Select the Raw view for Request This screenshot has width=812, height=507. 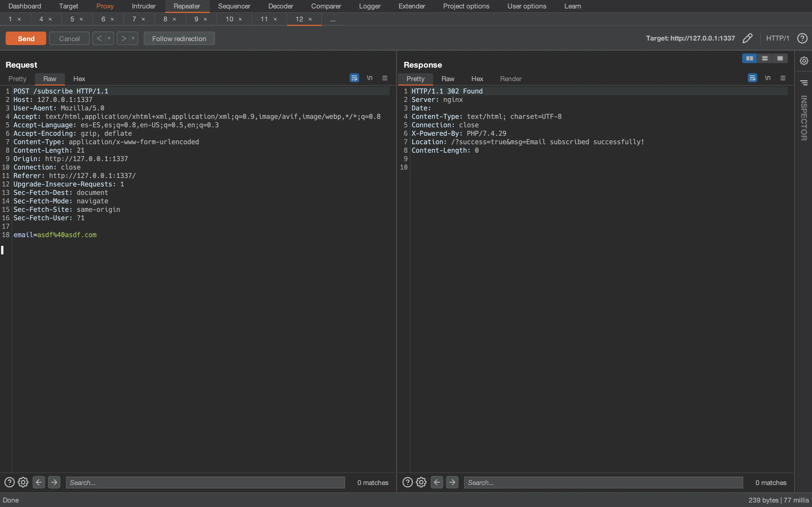pyautogui.click(x=50, y=78)
